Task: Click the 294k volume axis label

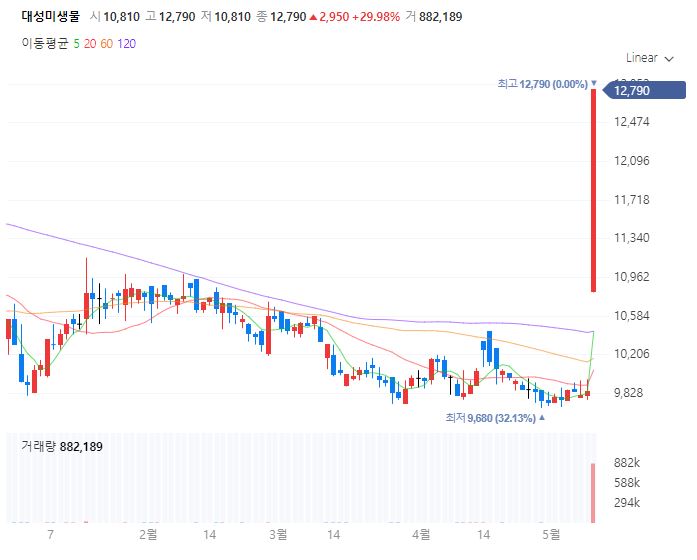Action: (627, 503)
